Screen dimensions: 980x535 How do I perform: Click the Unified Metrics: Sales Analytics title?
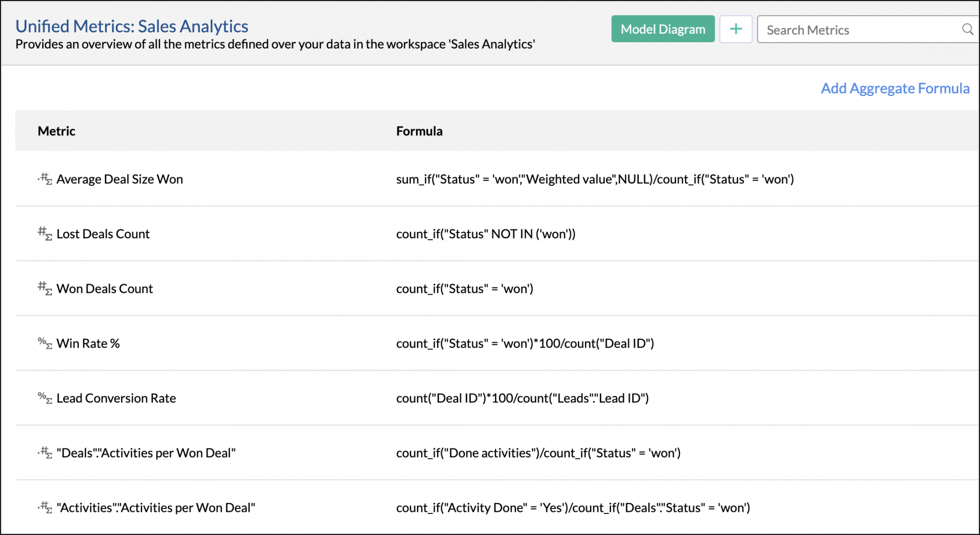pos(131,26)
